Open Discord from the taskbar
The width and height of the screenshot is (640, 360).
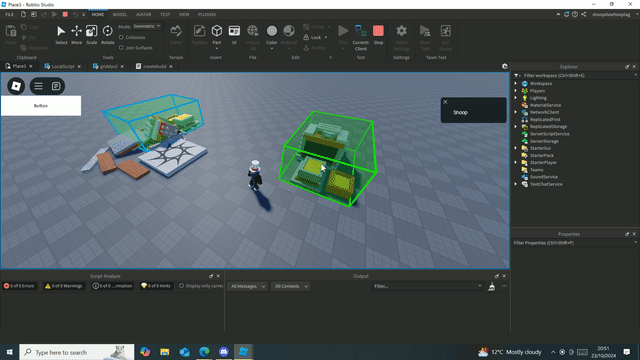(224, 352)
